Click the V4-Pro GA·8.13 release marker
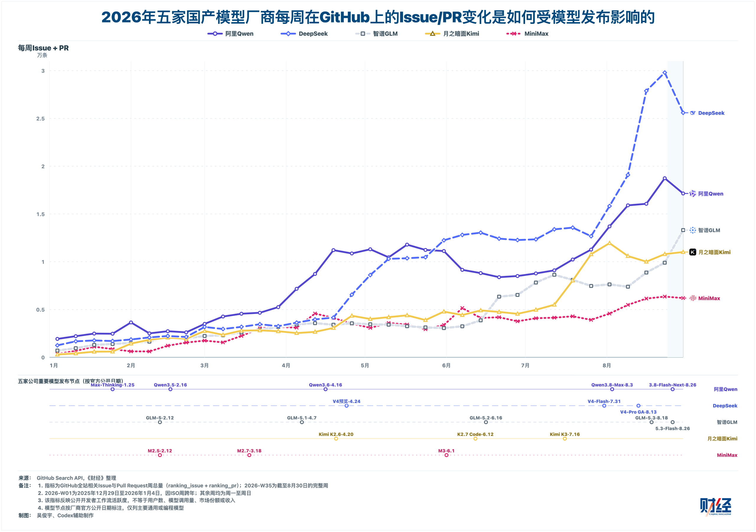 638,406
